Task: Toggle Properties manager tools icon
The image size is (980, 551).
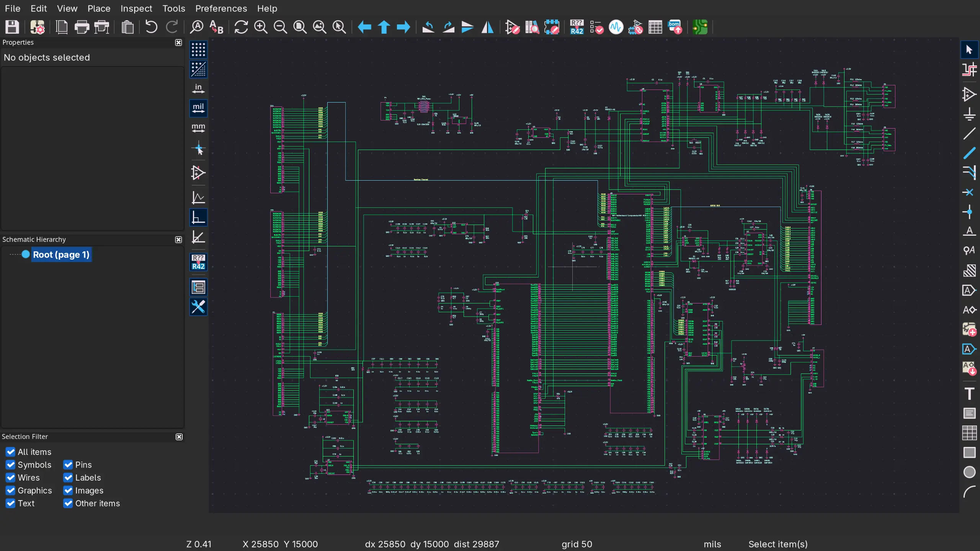Action: click(x=198, y=306)
